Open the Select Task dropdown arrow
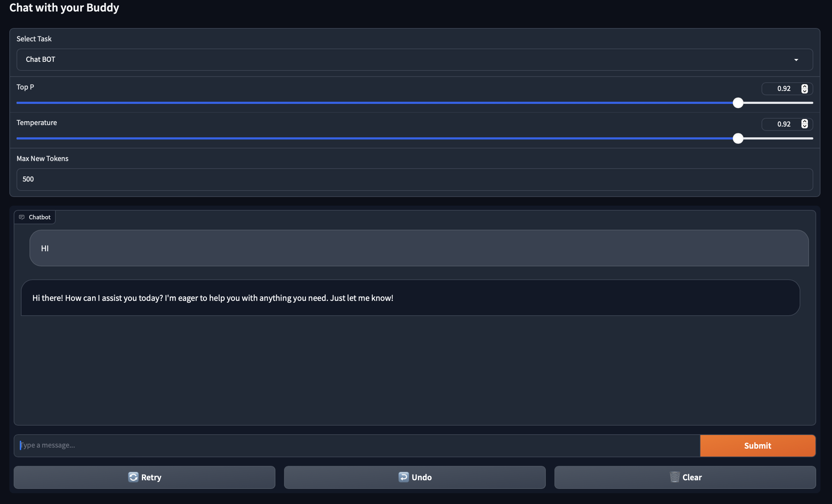This screenshot has width=832, height=504. coord(796,60)
